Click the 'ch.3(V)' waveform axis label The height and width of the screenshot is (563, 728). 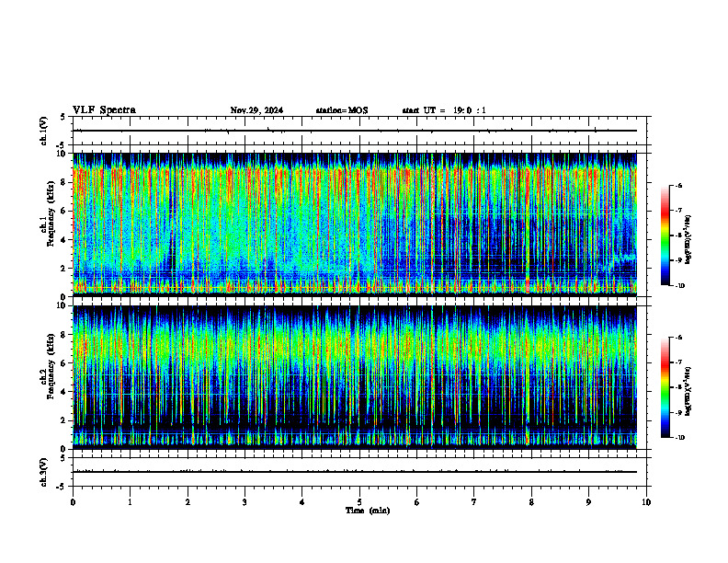[43, 472]
